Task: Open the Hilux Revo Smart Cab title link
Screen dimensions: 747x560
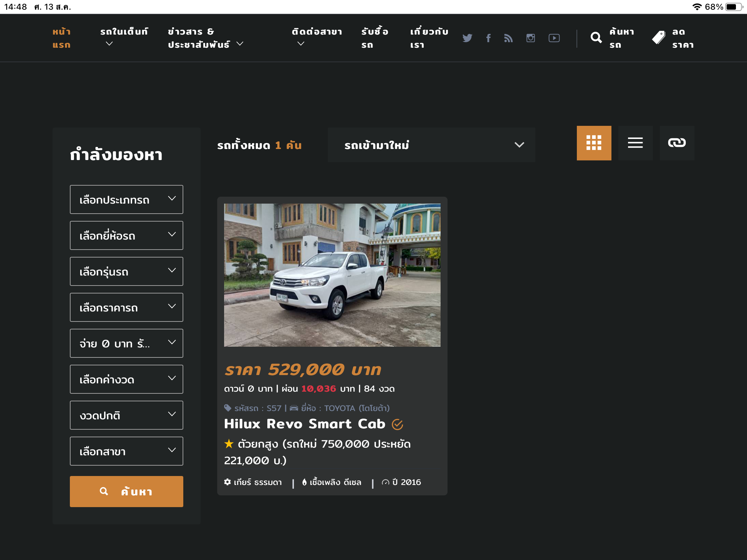Action: tap(304, 424)
